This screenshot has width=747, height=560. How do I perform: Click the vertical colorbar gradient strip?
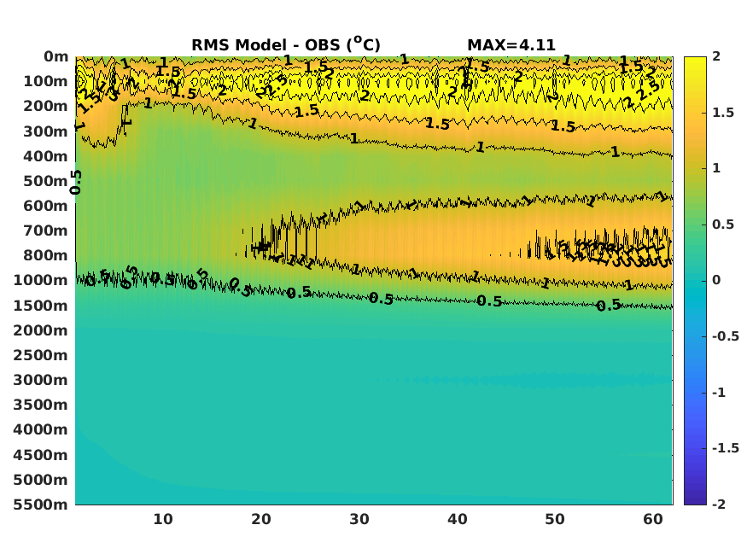click(x=695, y=281)
